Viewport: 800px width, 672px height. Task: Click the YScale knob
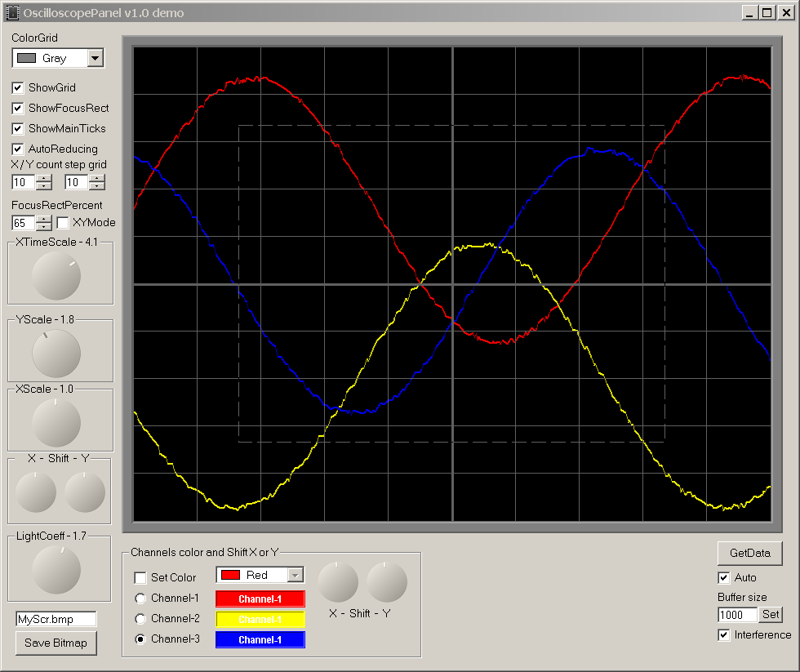pyautogui.click(x=56, y=354)
